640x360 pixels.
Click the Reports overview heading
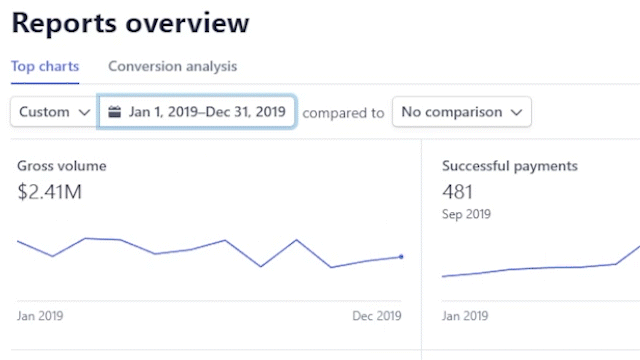coord(130,23)
